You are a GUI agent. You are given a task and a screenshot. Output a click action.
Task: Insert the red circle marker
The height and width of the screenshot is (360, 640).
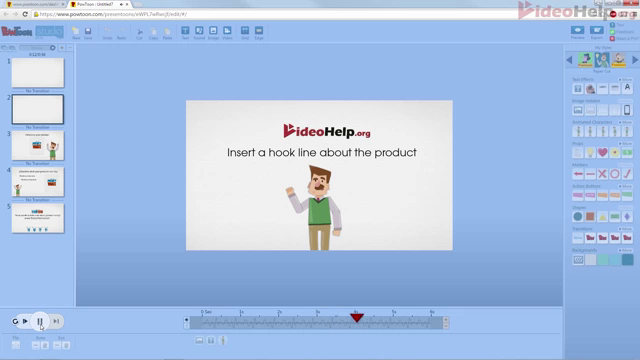coord(615,174)
